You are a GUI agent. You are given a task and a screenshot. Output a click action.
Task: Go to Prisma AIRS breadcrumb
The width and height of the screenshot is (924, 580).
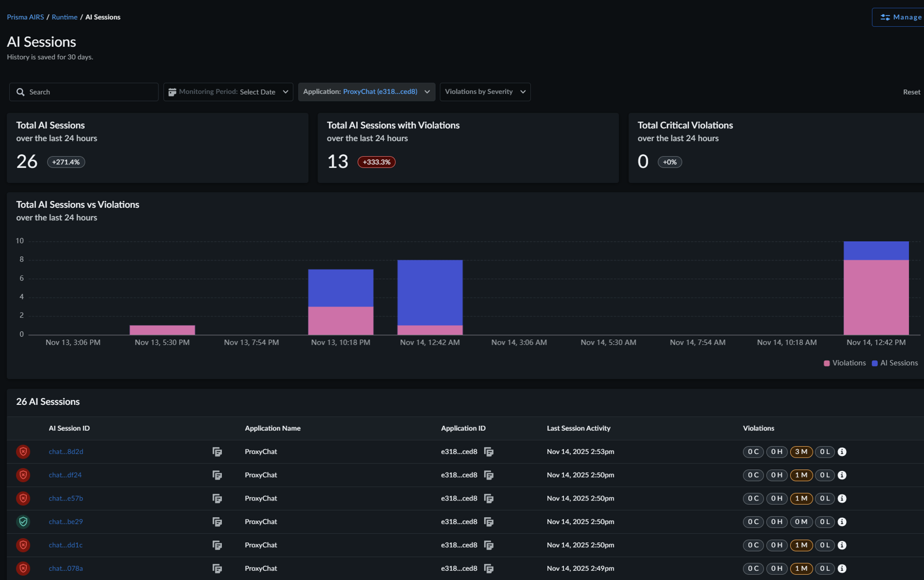coord(25,17)
